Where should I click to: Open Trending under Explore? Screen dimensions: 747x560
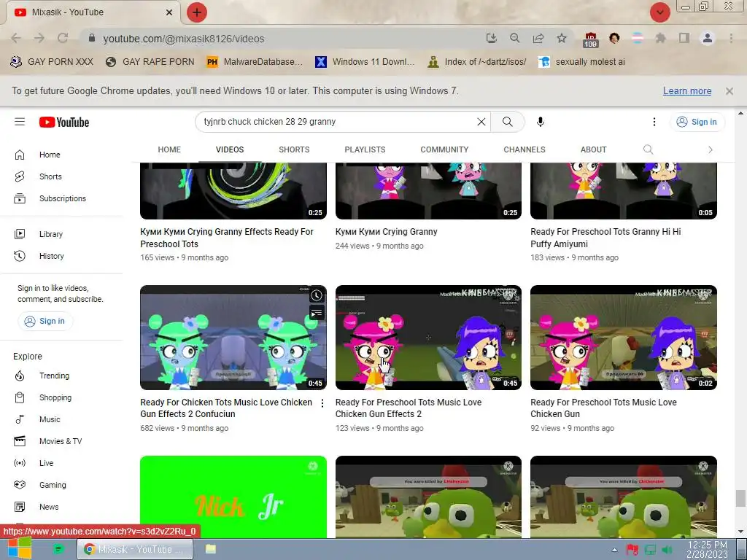tap(54, 376)
